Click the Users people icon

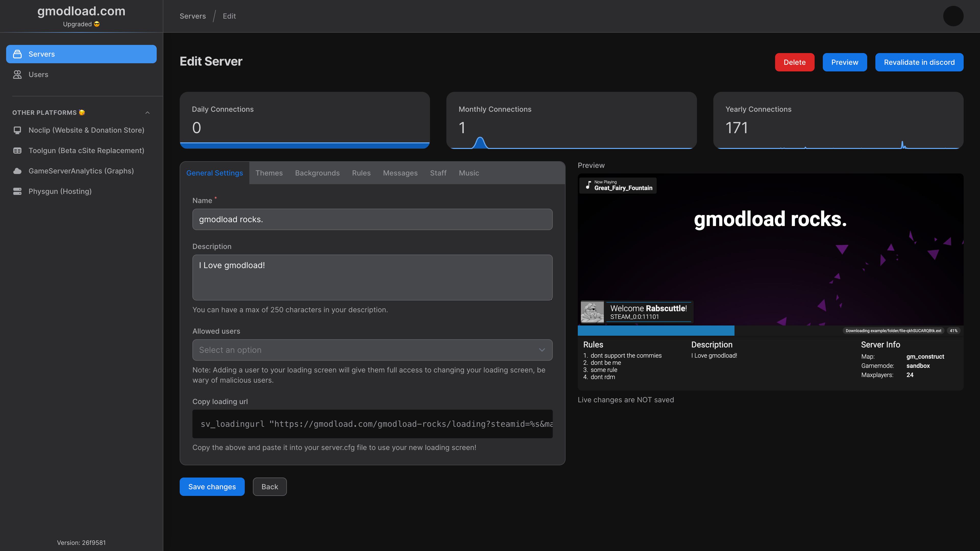point(18,74)
